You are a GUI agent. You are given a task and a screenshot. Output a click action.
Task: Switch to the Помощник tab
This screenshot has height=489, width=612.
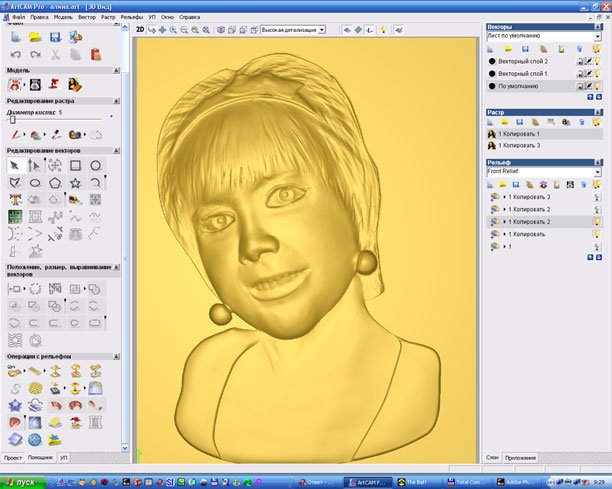40,457
